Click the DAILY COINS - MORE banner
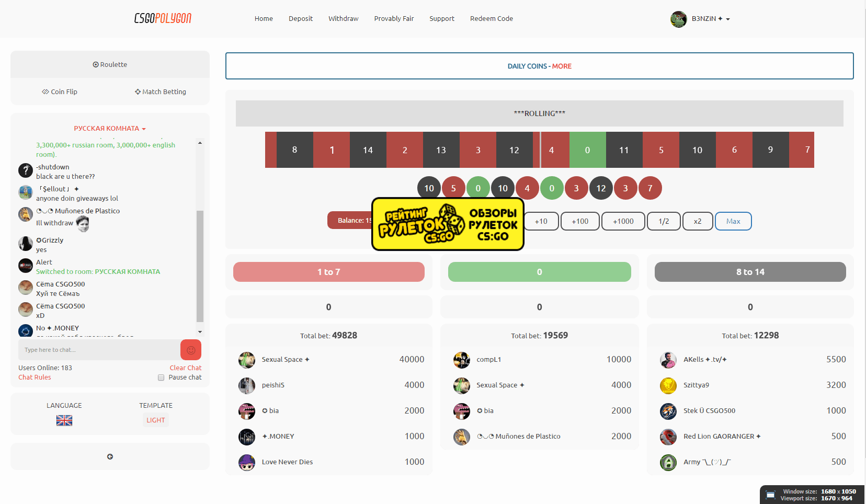The height and width of the screenshot is (504, 866). pos(540,66)
